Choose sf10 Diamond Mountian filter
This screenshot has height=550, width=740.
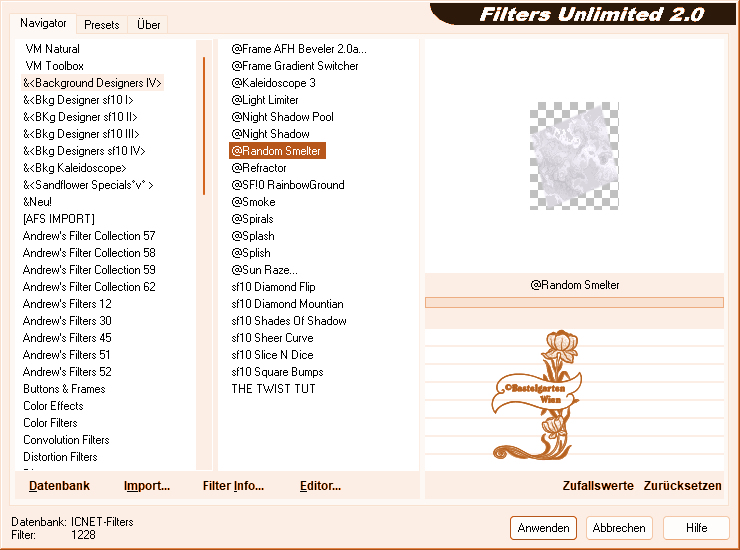(x=287, y=304)
